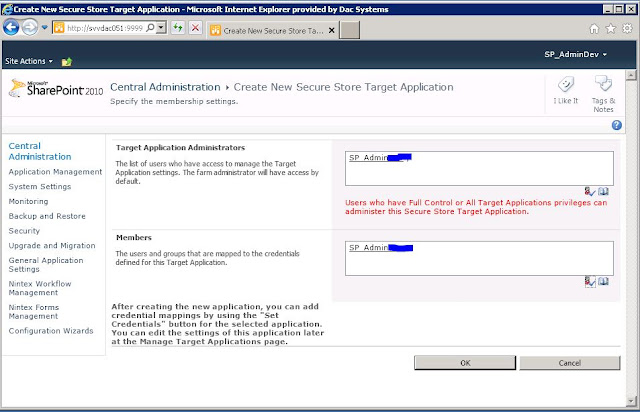The height and width of the screenshot is (412, 640).
Task: Open Application Management in the sidebar
Action: coord(56,172)
